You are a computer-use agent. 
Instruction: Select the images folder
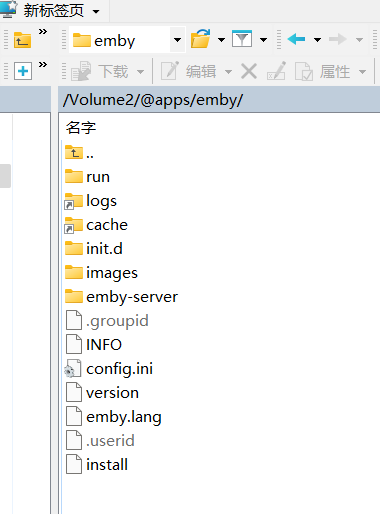click(101, 273)
